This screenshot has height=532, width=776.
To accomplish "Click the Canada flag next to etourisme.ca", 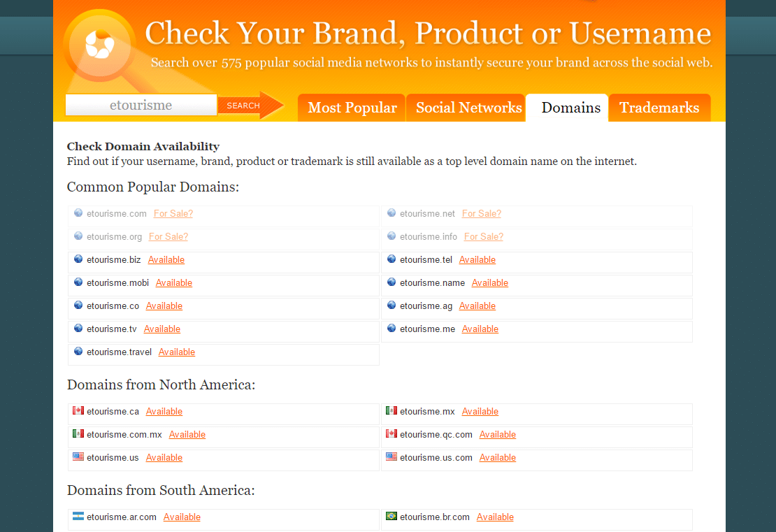I will pyautogui.click(x=78, y=411).
